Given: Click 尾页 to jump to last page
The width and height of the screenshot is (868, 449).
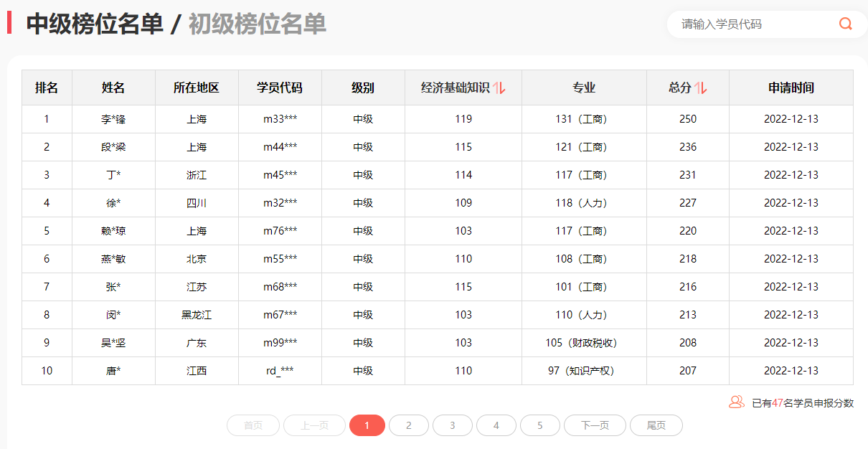Looking at the screenshot, I should click(x=657, y=425).
